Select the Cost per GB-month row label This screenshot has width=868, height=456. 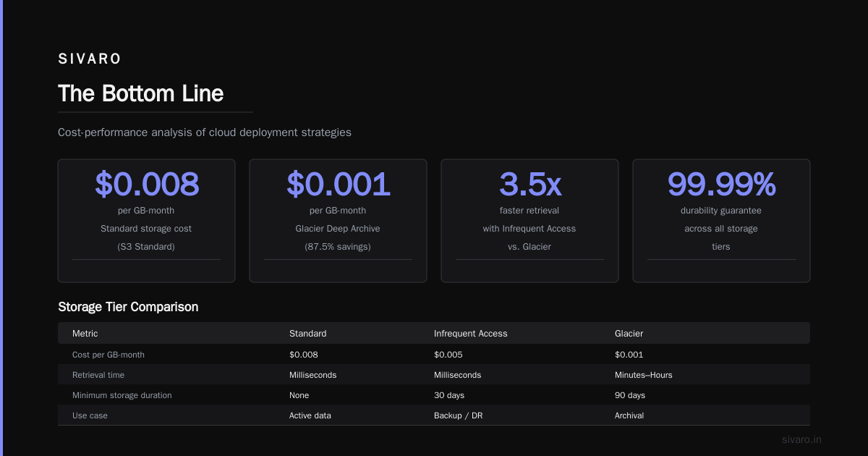coord(109,355)
